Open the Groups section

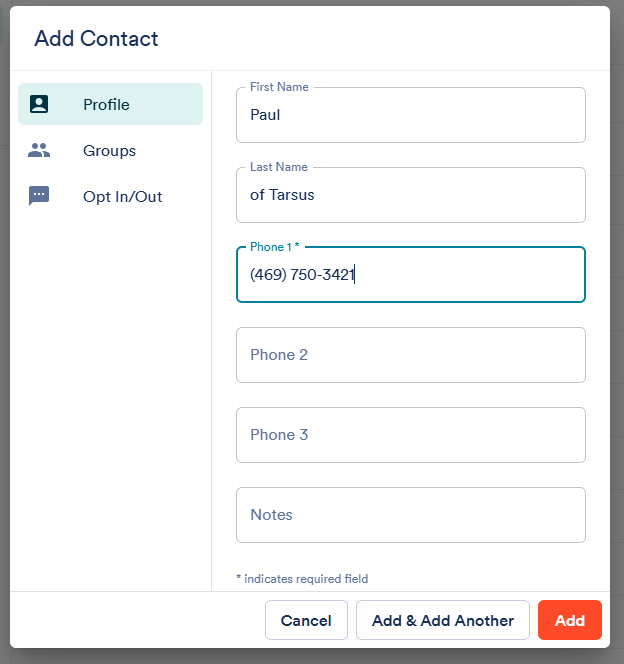click(x=110, y=150)
